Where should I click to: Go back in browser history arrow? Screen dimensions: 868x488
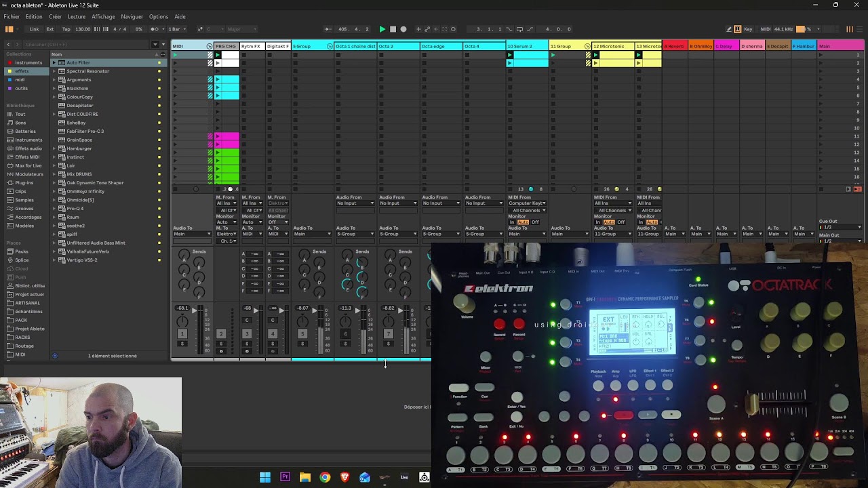point(9,45)
